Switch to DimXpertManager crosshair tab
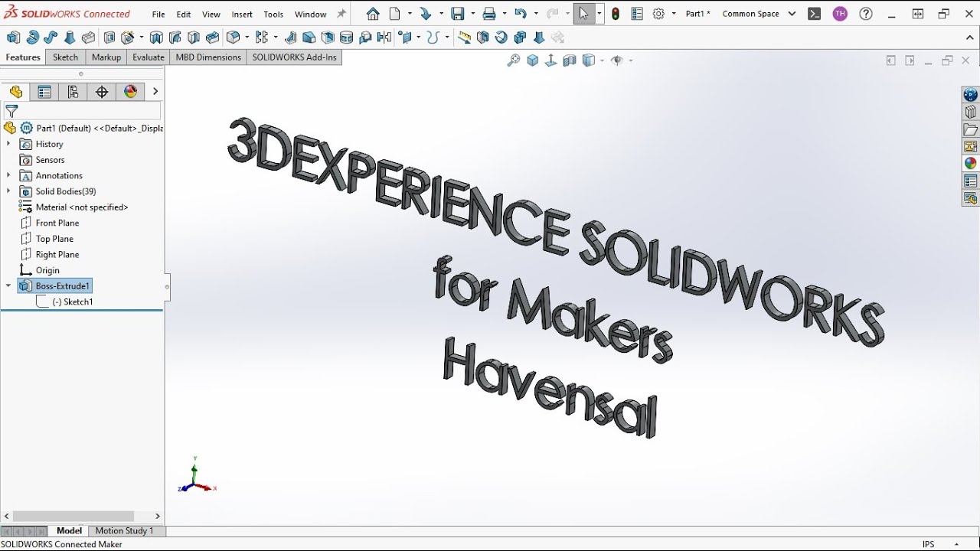 102,92
